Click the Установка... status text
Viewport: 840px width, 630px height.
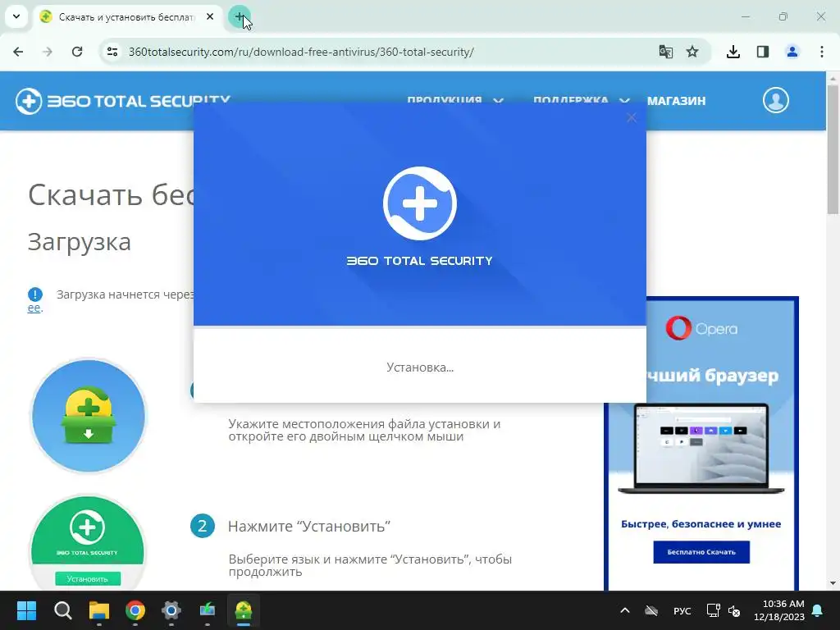click(420, 367)
